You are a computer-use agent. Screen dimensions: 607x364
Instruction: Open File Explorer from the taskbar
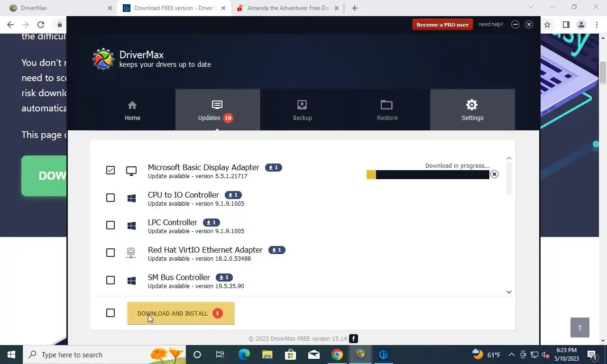[x=267, y=355]
